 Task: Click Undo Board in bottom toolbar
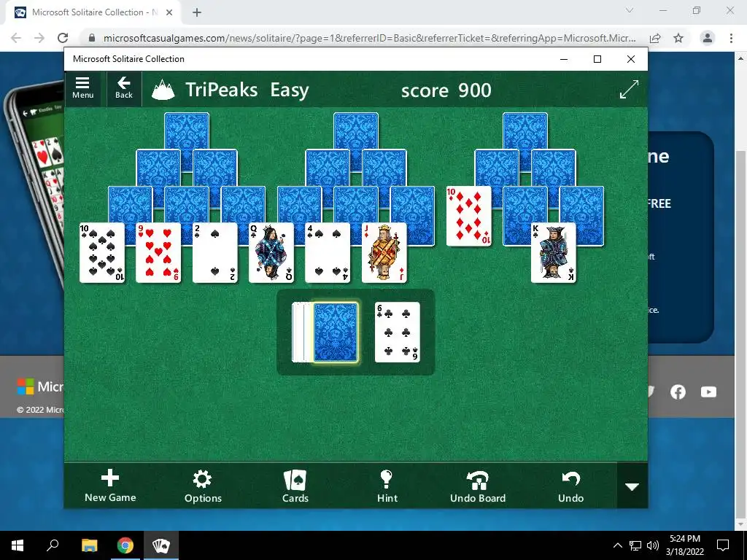[x=478, y=486]
